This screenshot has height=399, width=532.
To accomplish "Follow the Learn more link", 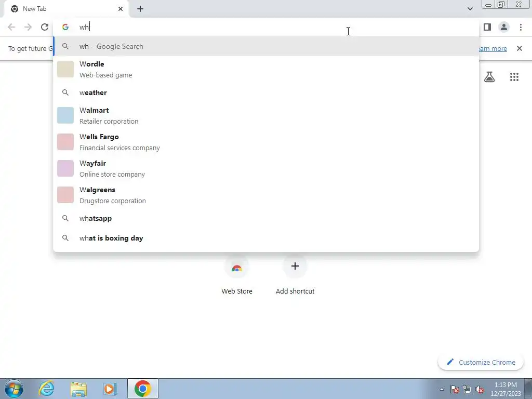I will [x=492, y=48].
